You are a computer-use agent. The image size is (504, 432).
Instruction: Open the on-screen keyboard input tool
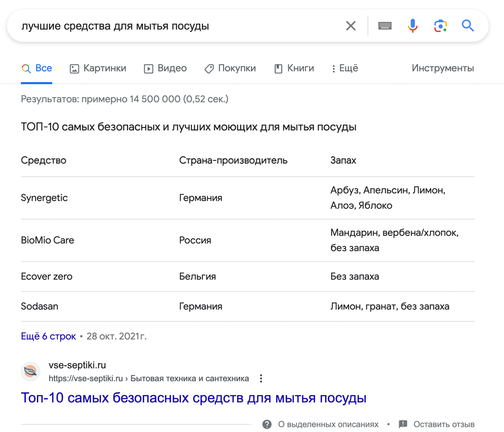[x=385, y=26]
